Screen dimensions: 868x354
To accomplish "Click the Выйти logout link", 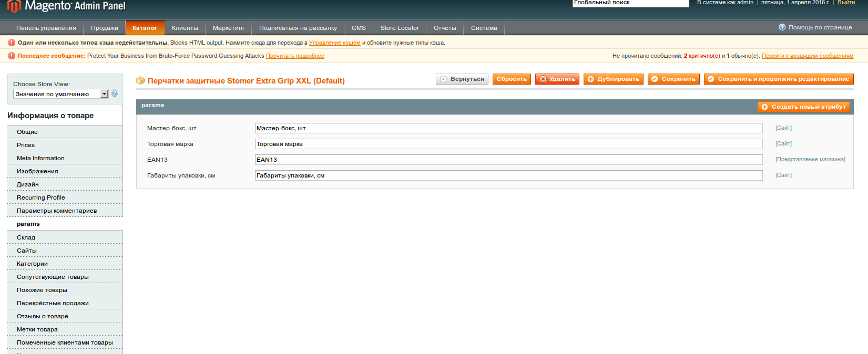I will tap(846, 3).
